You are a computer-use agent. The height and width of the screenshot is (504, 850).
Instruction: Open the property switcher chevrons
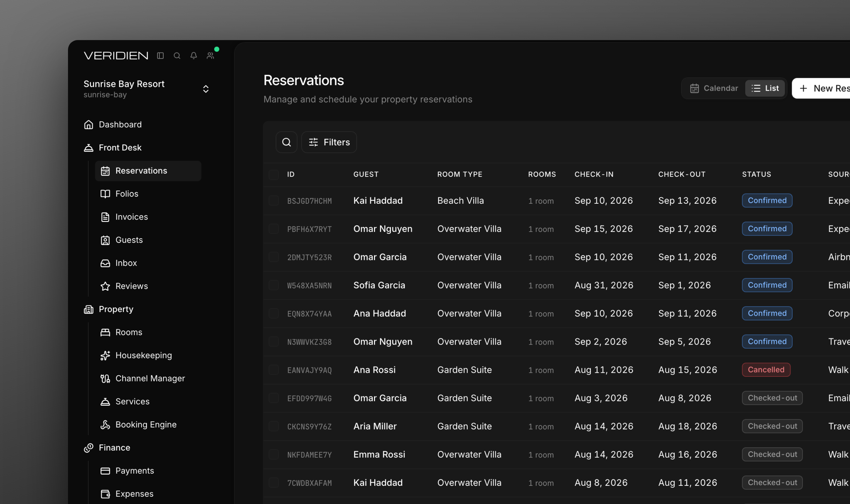coord(206,89)
